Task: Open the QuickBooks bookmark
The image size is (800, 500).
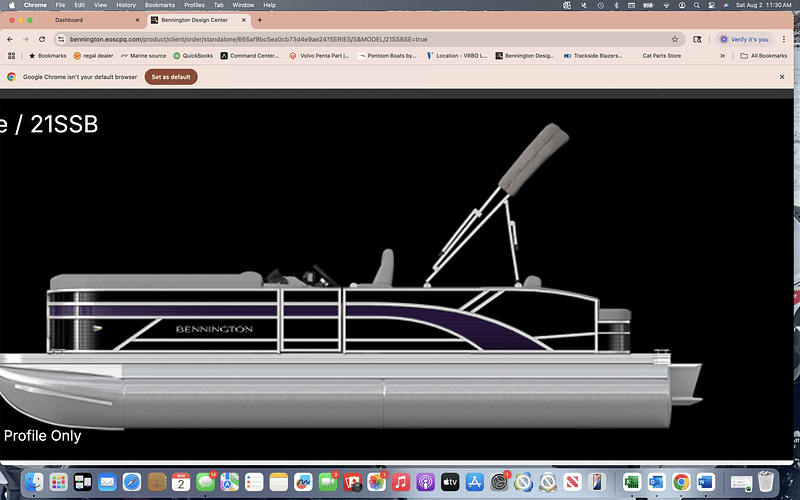Action: 193,56
